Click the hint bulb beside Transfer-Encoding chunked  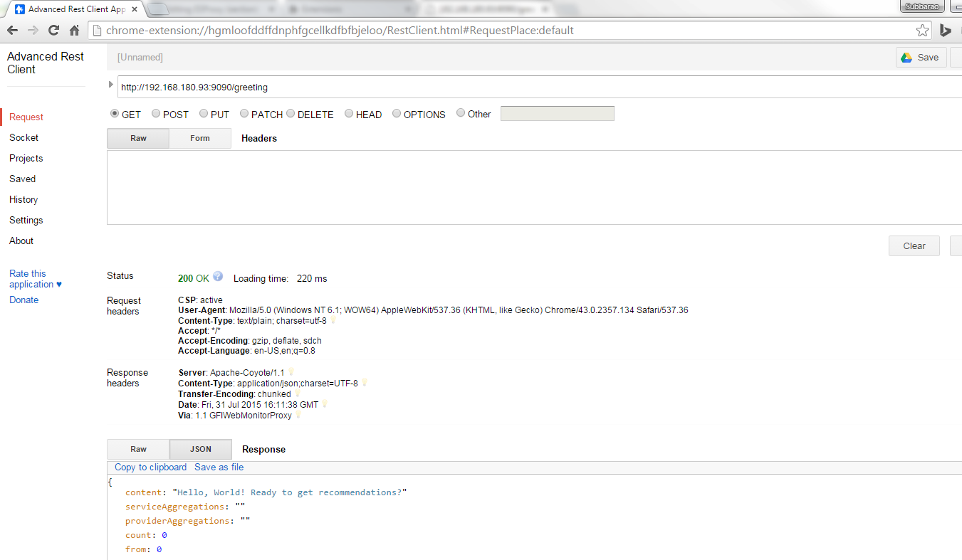coord(297,393)
